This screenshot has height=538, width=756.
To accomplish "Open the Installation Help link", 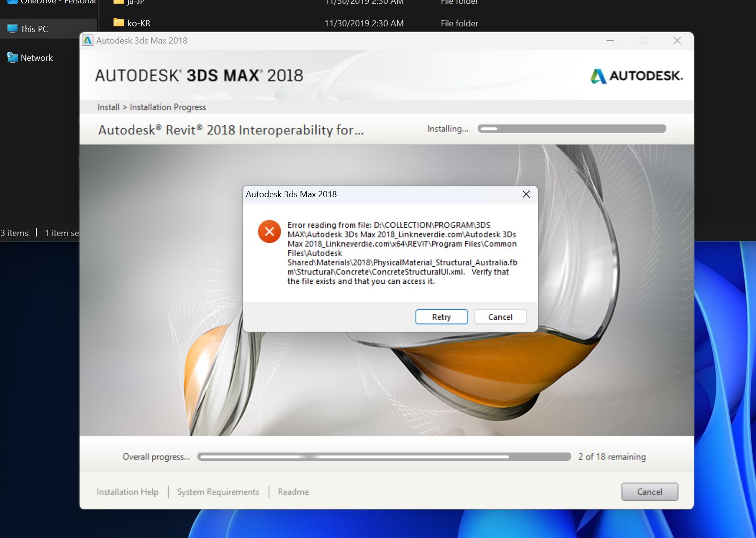I will [127, 492].
